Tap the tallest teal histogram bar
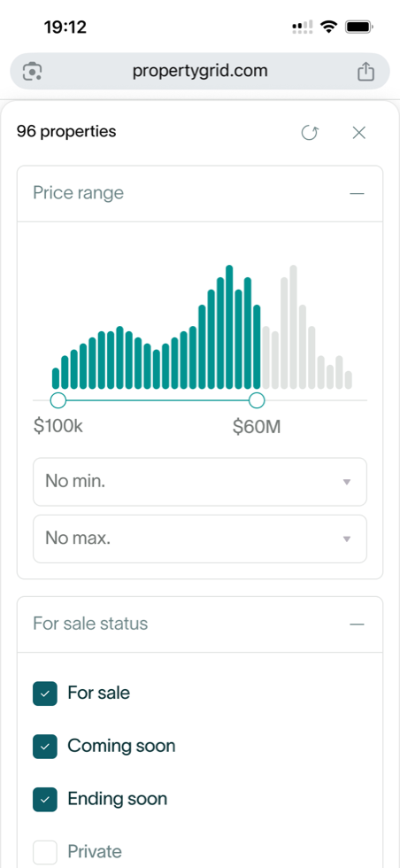The height and width of the screenshot is (868, 400). click(229, 327)
